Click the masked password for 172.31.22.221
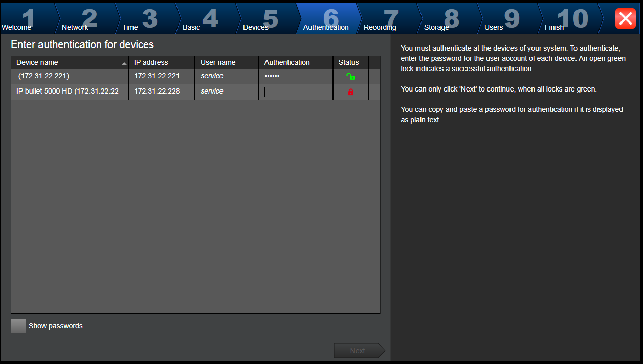 272,76
